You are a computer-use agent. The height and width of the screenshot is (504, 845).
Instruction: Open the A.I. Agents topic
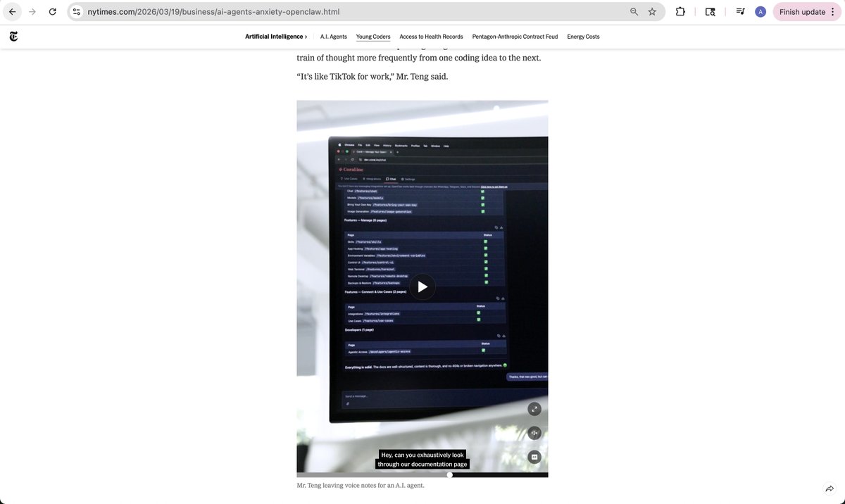click(x=333, y=37)
